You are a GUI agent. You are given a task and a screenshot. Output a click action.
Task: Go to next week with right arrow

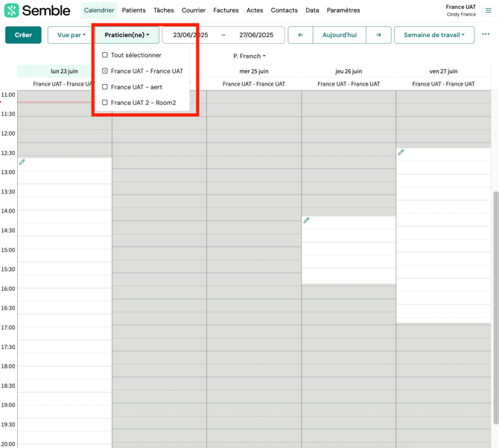pyautogui.click(x=378, y=35)
